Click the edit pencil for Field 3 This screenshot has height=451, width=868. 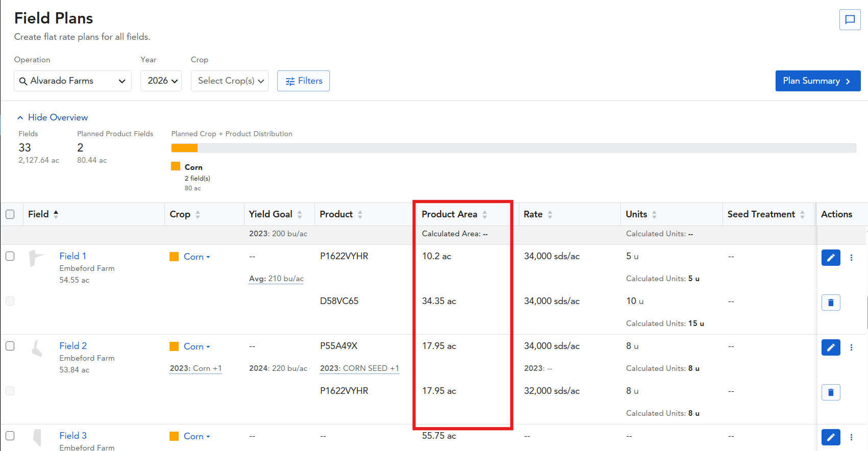click(x=831, y=437)
